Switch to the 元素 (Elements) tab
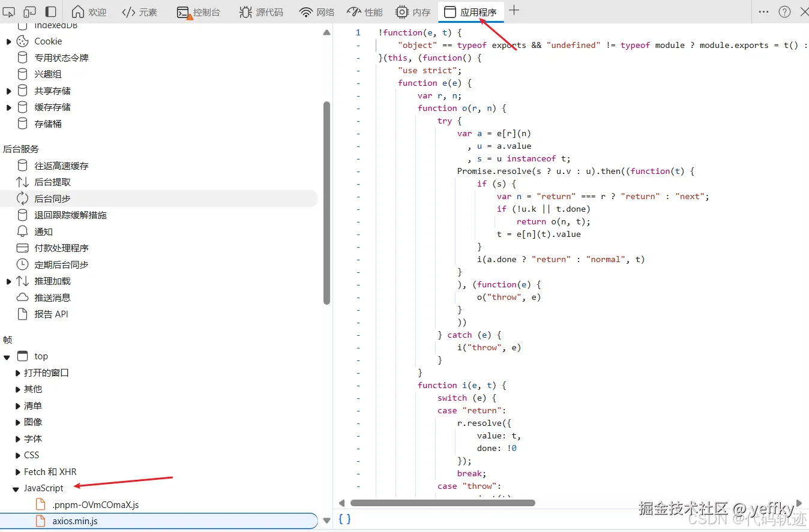Image resolution: width=809 pixels, height=532 pixels. click(139, 12)
